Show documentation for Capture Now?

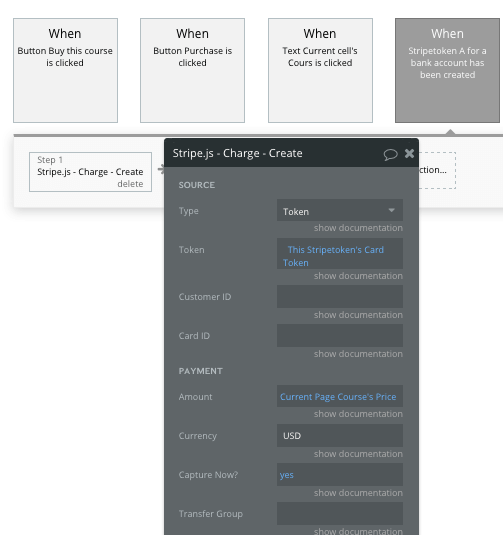coord(358,493)
